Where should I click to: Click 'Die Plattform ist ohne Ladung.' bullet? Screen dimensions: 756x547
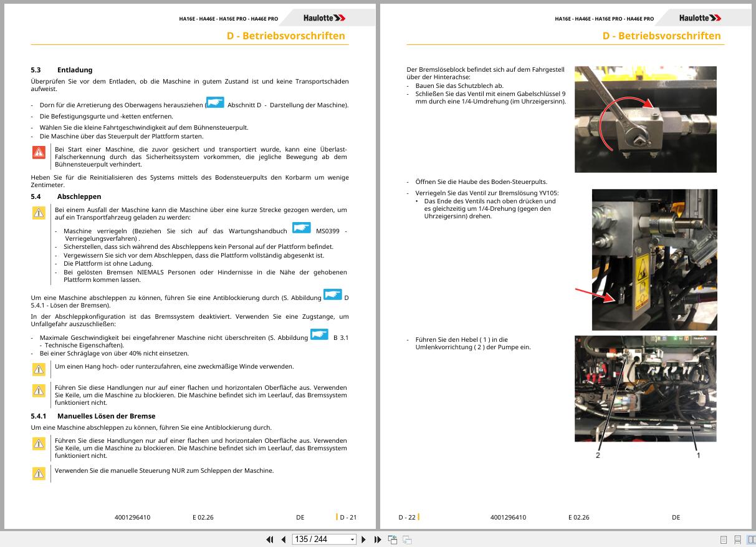click(x=110, y=263)
